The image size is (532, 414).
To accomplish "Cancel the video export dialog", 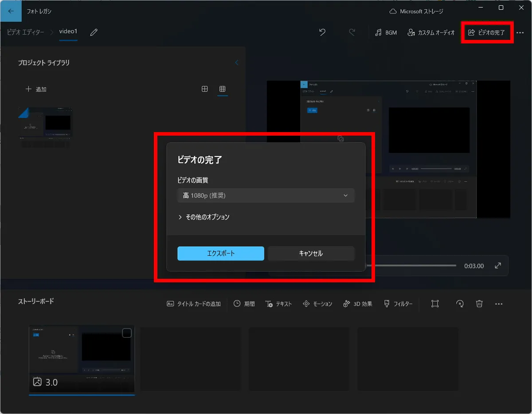I will (311, 253).
